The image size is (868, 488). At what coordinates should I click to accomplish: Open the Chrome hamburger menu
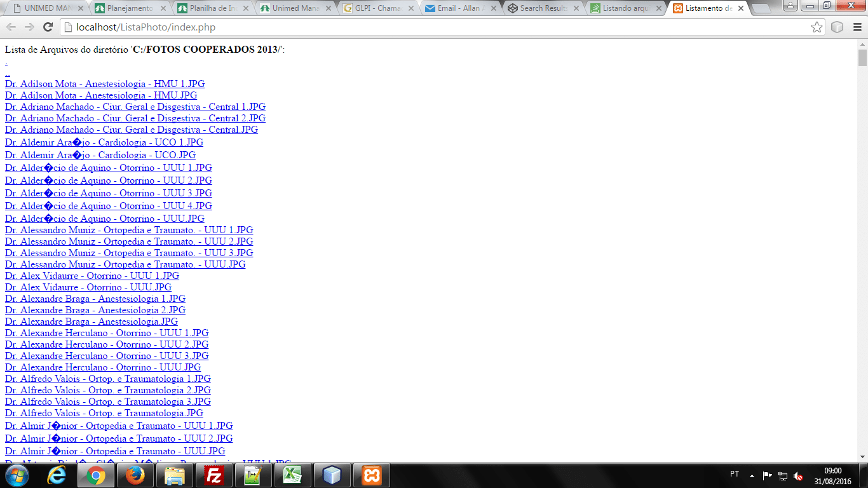tap(857, 27)
